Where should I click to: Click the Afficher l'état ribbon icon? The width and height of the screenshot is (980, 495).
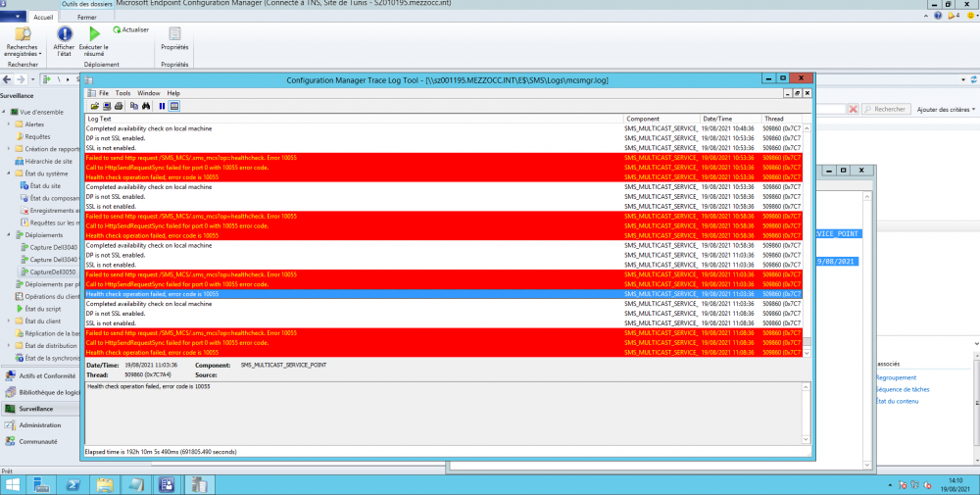pyautogui.click(x=64, y=42)
